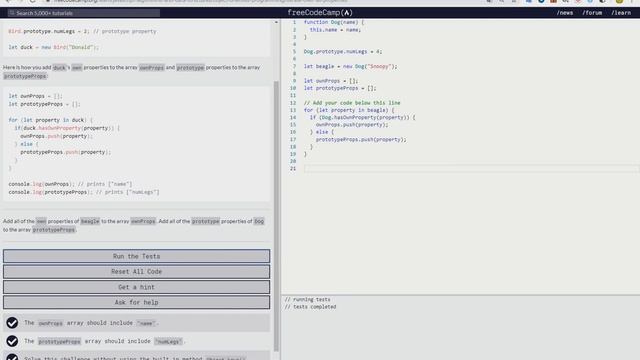Click the Run the Tests button
The image size is (640, 360).
[136, 256]
